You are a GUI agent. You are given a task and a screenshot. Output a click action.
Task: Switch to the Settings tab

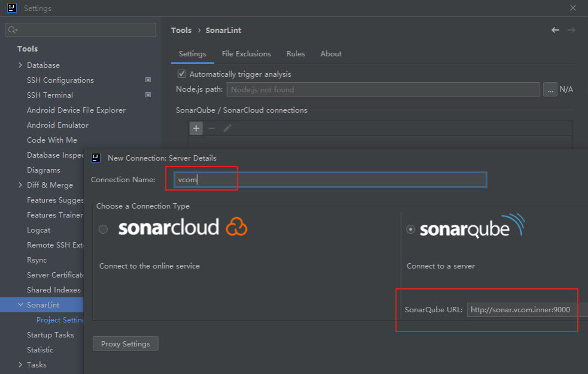[192, 54]
